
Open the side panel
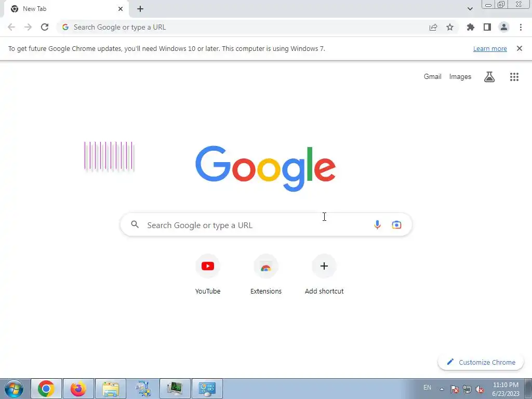tap(487, 27)
